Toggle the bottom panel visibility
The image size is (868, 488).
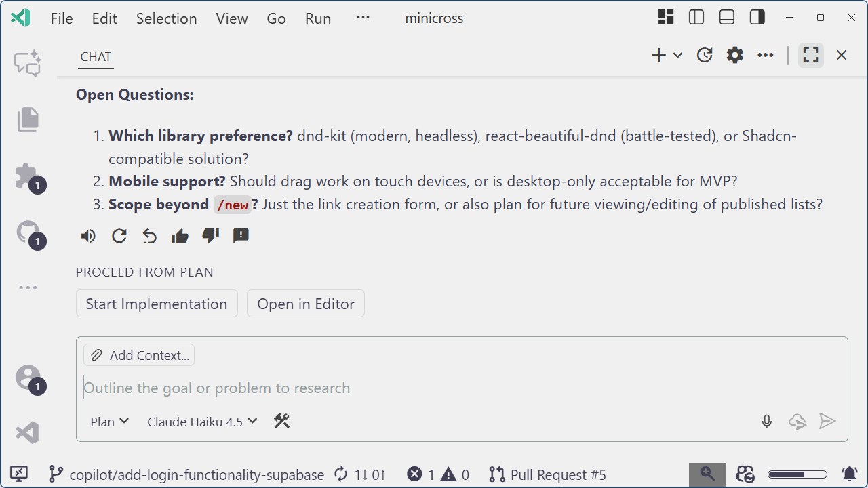[726, 17]
